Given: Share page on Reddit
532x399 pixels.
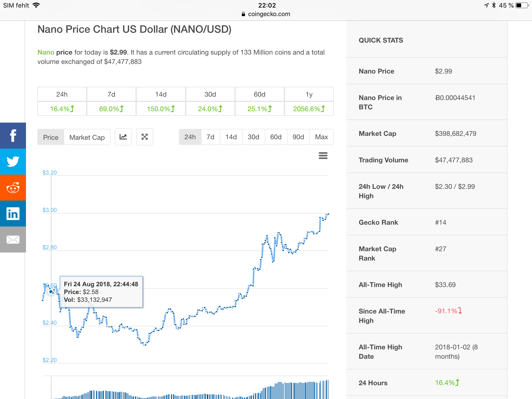Looking at the screenshot, I should pyautogui.click(x=13, y=188).
